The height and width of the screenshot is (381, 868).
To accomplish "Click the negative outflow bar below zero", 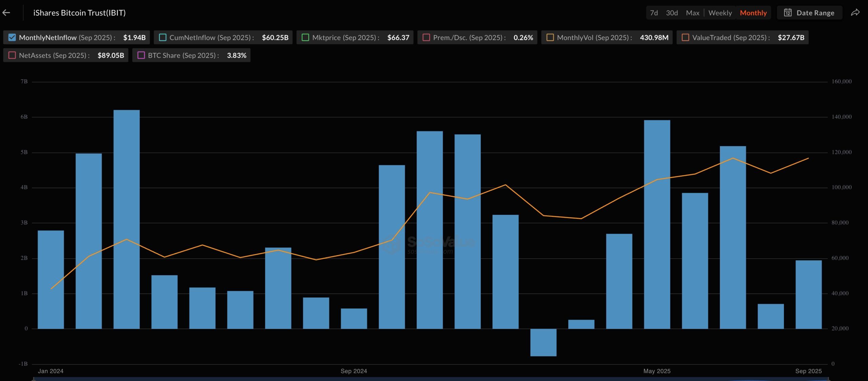I will click(x=544, y=342).
